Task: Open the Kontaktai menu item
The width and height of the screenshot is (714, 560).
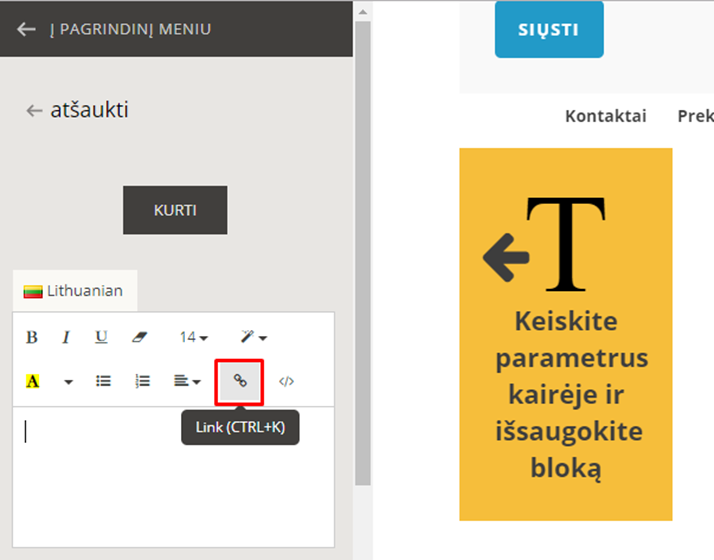Action: pyautogui.click(x=606, y=116)
